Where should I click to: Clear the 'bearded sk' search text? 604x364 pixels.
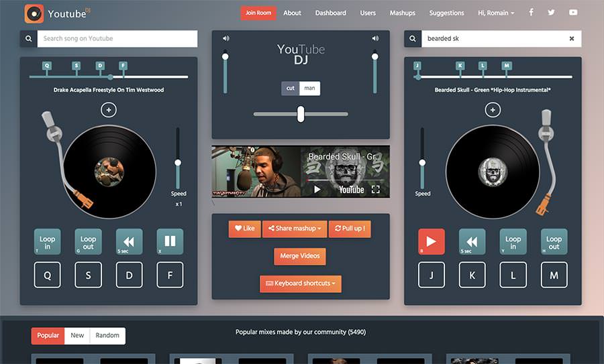click(x=572, y=38)
